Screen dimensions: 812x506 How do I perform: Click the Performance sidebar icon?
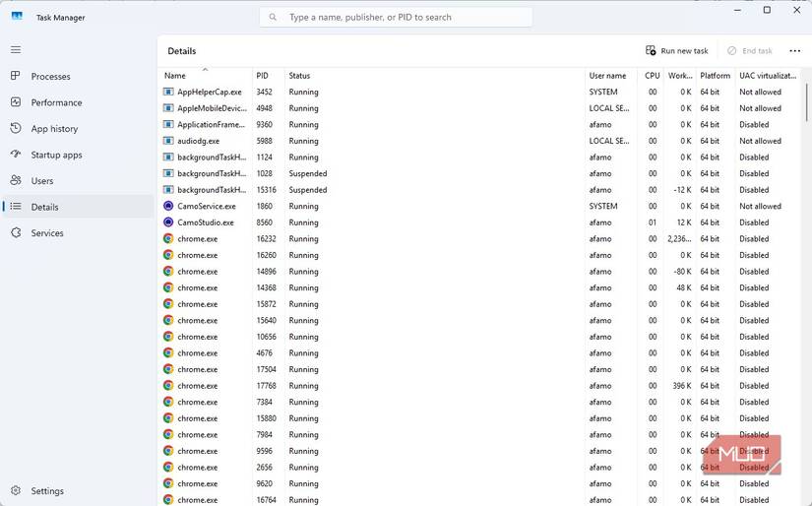click(x=16, y=102)
